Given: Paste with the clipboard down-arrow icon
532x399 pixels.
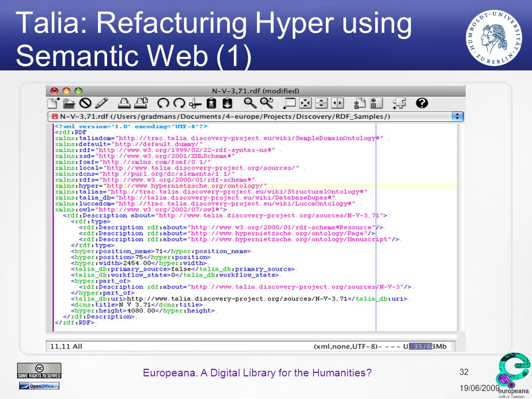Looking at the screenshot, I should pyautogui.click(x=227, y=103).
